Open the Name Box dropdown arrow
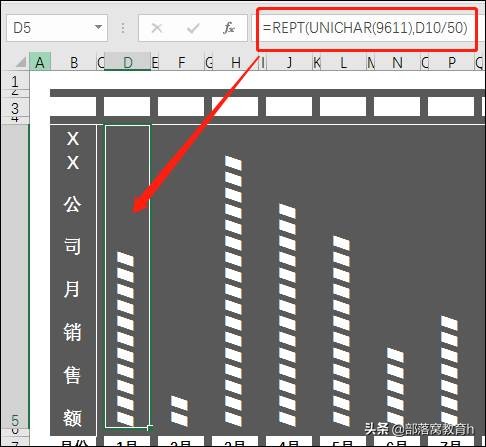The height and width of the screenshot is (447, 486). click(98, 27)
